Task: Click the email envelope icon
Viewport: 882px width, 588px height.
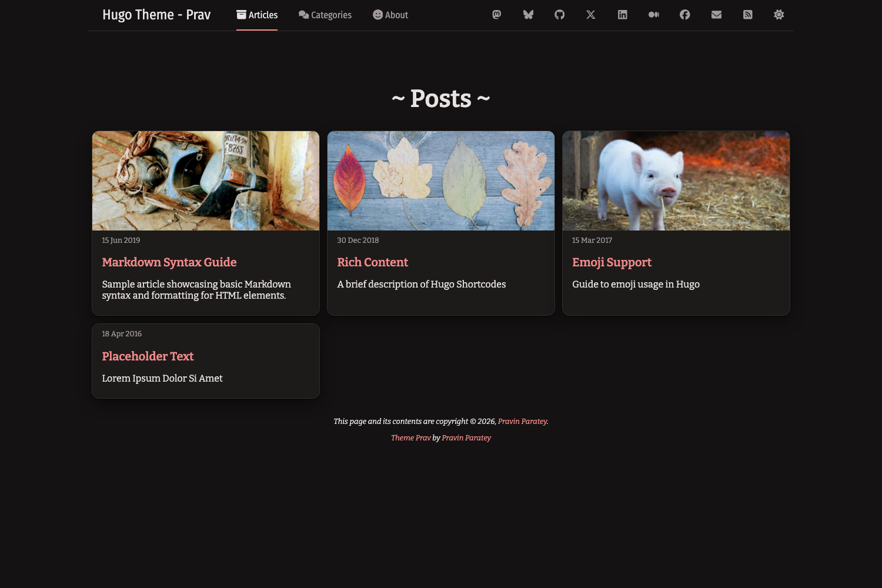Action: (x=716, y=15)
